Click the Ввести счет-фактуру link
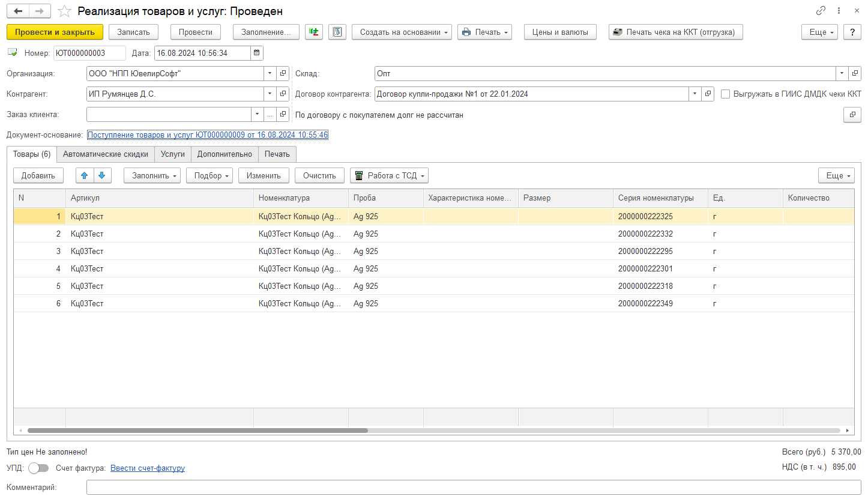Image resolution: width=868 pixels, height=499 pixels. (148, 468)
